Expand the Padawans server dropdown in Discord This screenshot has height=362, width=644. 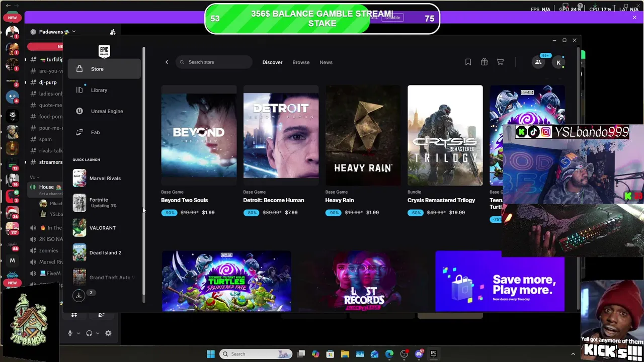tap(73, 32)
